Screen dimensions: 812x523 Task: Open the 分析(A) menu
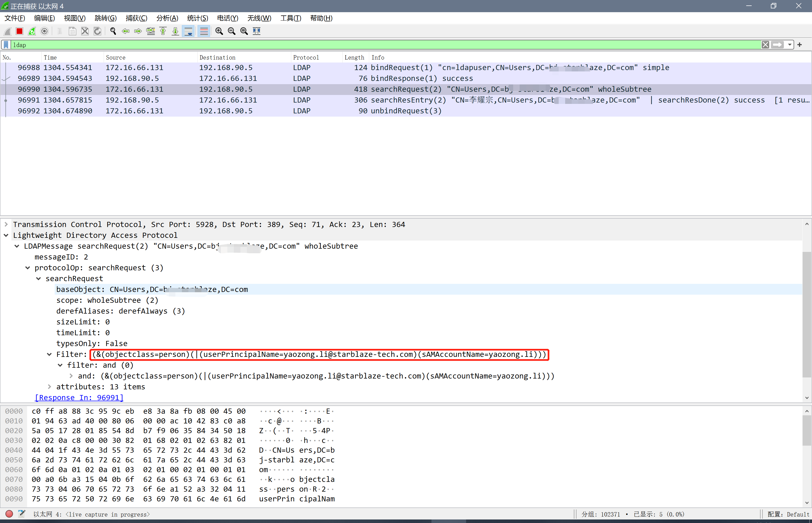(167, 18)
